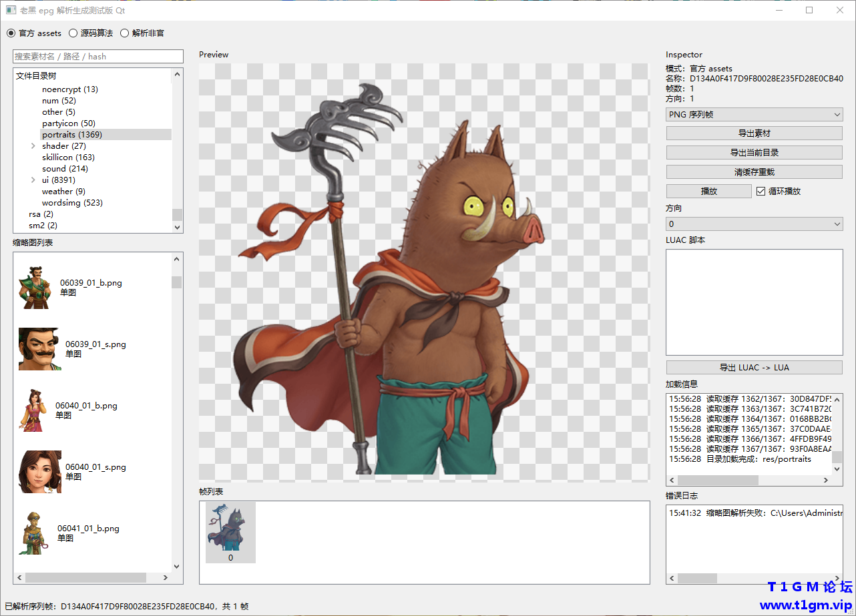Select the rsa (2) tree node
856x616 pixels.
click(x=41, y=214)
